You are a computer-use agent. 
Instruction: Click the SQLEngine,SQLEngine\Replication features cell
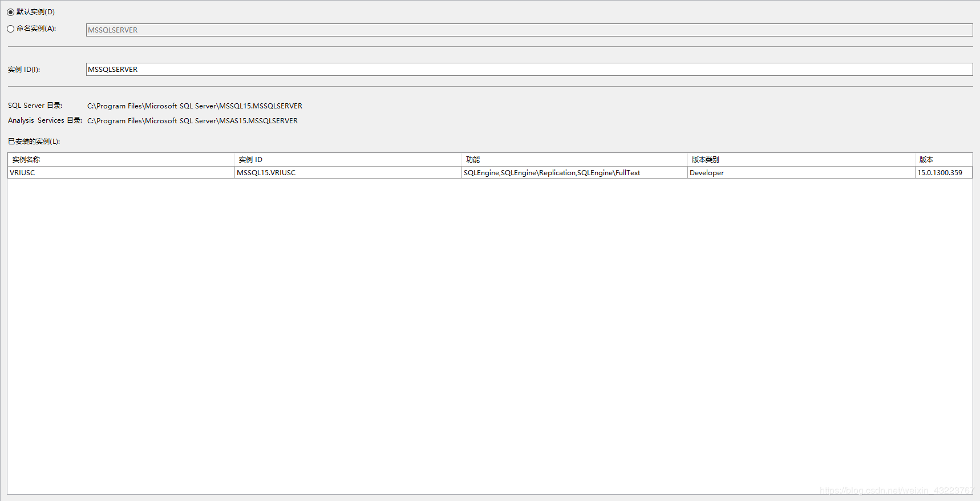click(574, 172)
